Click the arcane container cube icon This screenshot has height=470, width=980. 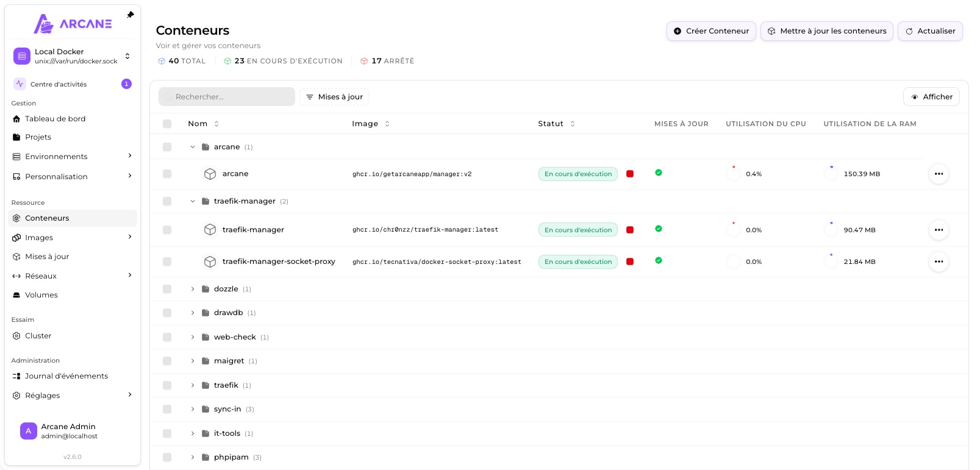(210, 174)
